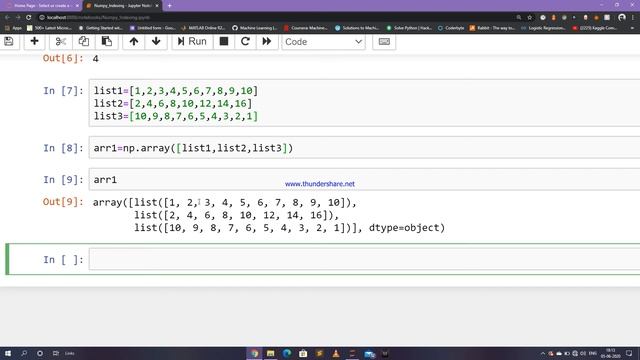Viewport: 640px width, 360px height.
Task: Open the Solve Python HackerRank bookmark
Action: click(x=409, y=28)
